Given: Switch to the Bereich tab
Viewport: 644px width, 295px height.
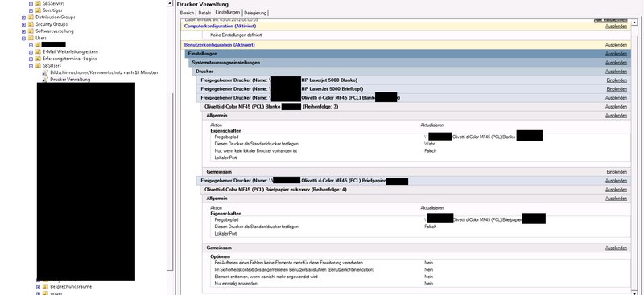Looking at the screenshot, I should [x=187, y=13].
